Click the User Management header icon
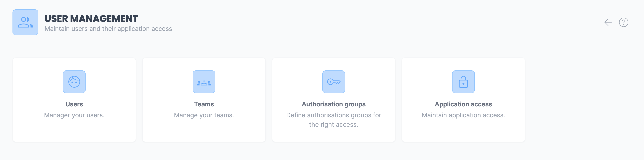 pos(25,22)
